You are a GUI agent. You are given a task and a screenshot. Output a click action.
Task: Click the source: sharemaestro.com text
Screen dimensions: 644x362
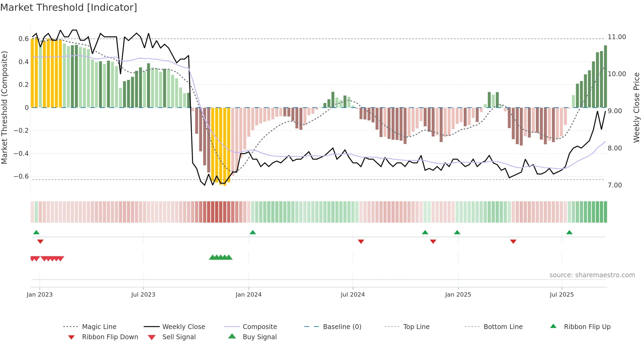click(x=592, y=275)
